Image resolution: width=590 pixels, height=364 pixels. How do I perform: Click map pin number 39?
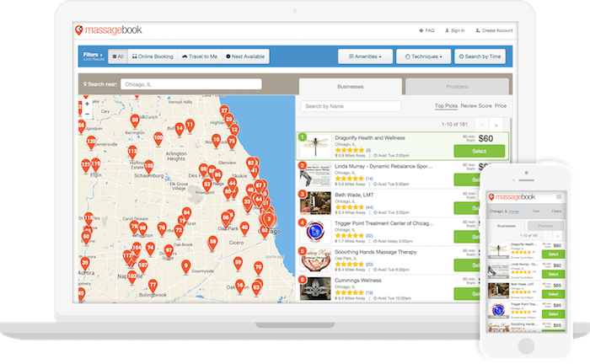click(85, 264)
